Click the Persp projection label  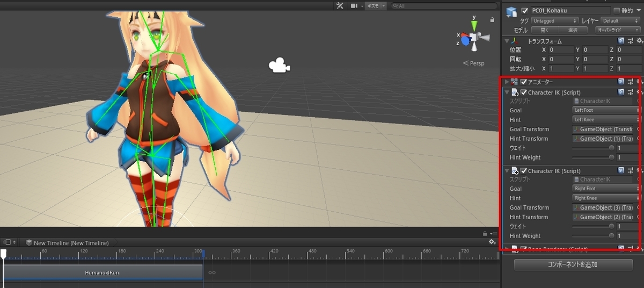473,63
